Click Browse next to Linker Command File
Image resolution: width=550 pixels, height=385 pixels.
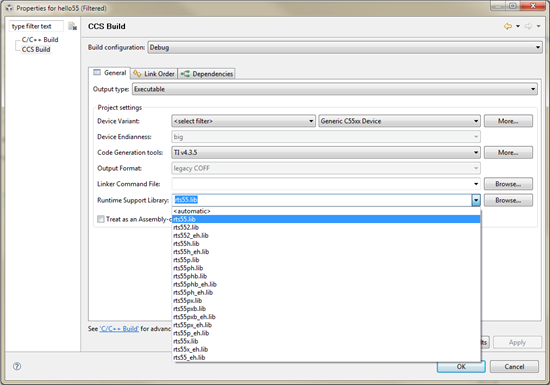pos(508,184)
